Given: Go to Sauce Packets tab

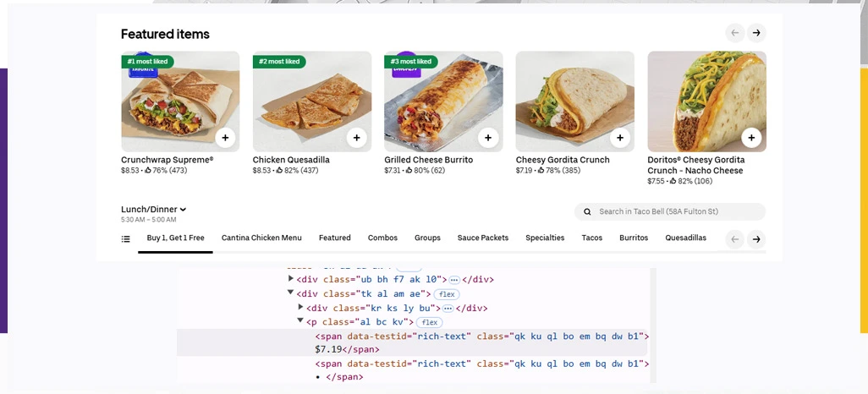Looking at the screenshot, I should [483, 238].
